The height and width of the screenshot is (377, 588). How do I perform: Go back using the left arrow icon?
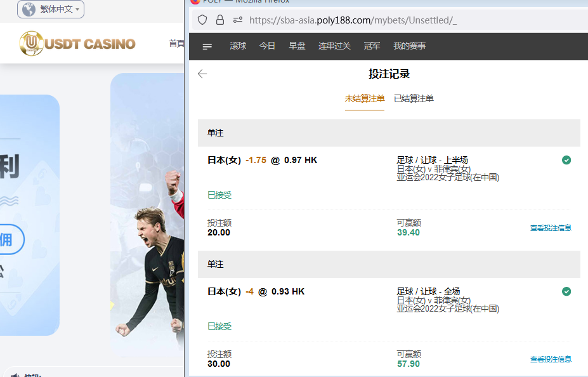(x=202, y=74)
